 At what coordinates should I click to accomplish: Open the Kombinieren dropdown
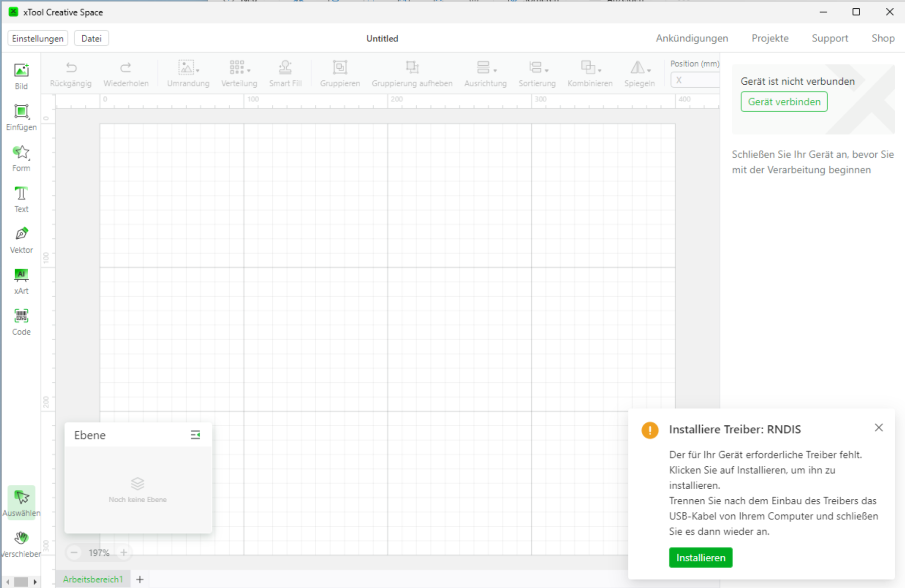tap(590, 73)
